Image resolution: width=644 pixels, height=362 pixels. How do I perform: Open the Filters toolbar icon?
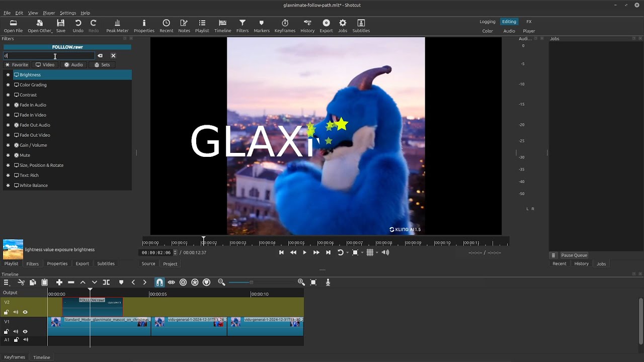coord(243,26)
